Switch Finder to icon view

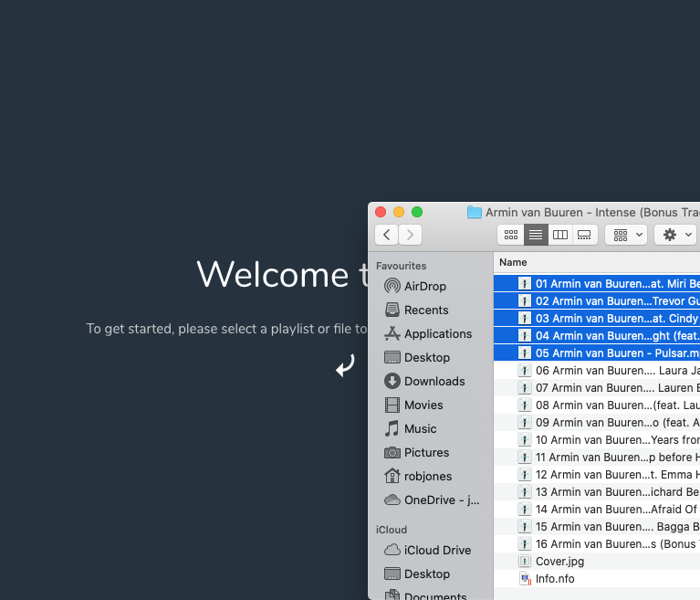(x=511, y=235)
